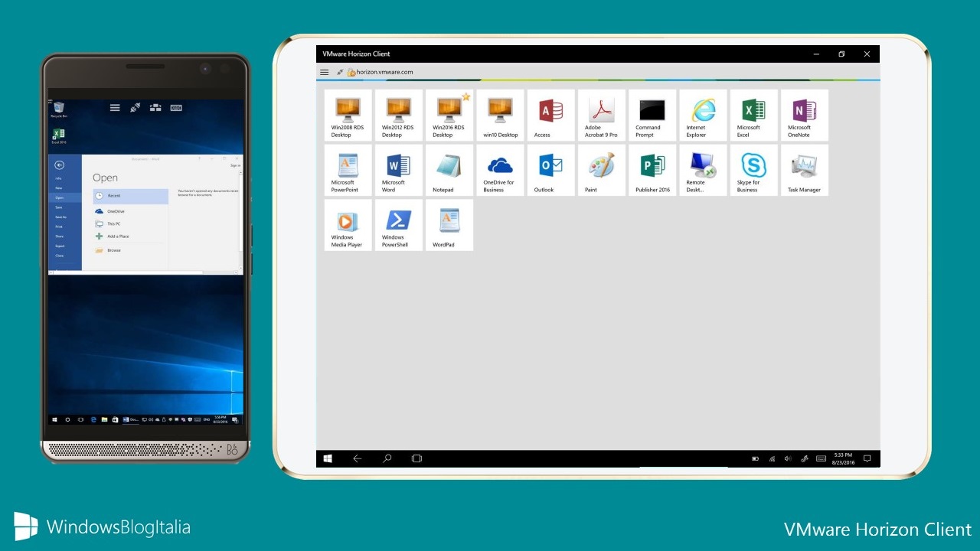The height and width of the screenshot is (551, 980).
Task: Click the tablet taskbar volume icon
Action: pyautogui.click(x=788, y=458)
